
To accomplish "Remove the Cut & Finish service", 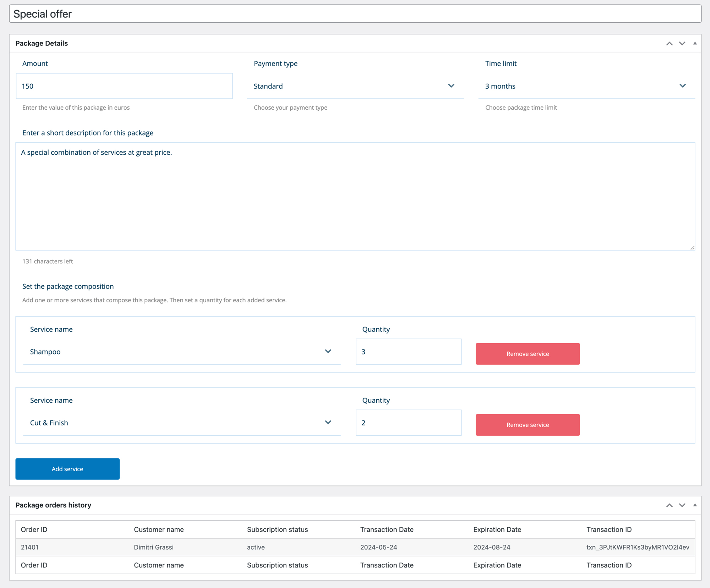I will (x=528, y=425).
